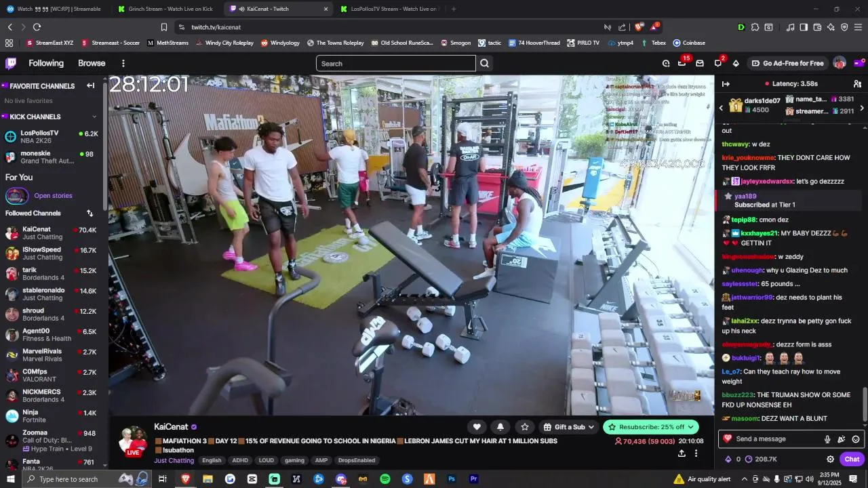This screenshot has height=488, width=868.
Task: Click into the Twitch search field
Action: 396,63
